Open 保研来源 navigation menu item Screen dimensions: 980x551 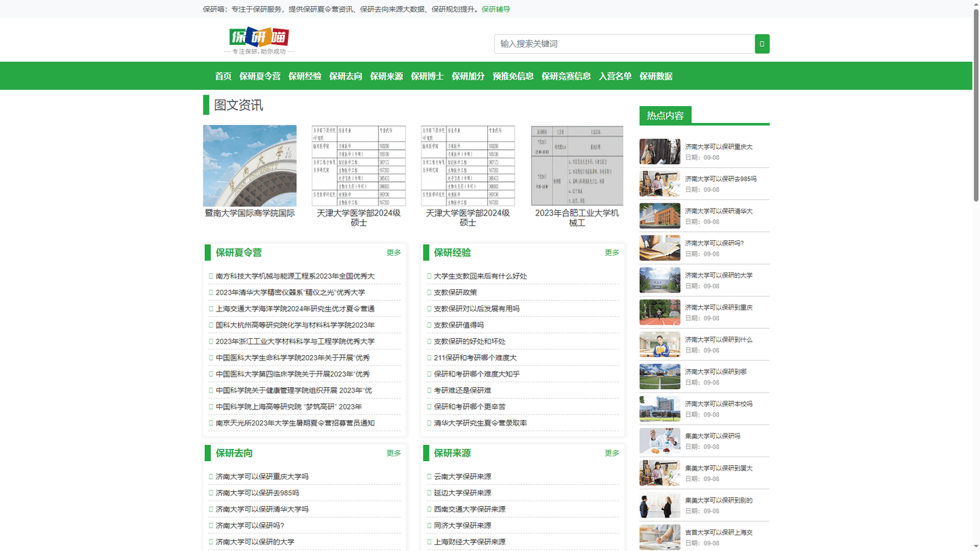tap(387, 76)
